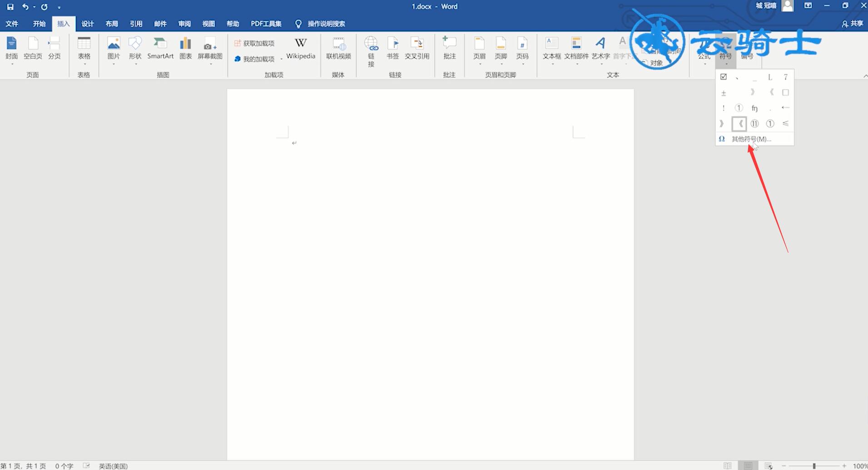Open the Table (表格) insert button
The width and height of the screenshot is (868, 470).
[84, 50]
